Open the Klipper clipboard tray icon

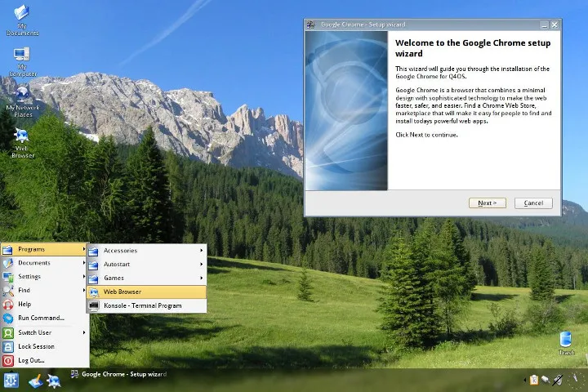(533, 380)
